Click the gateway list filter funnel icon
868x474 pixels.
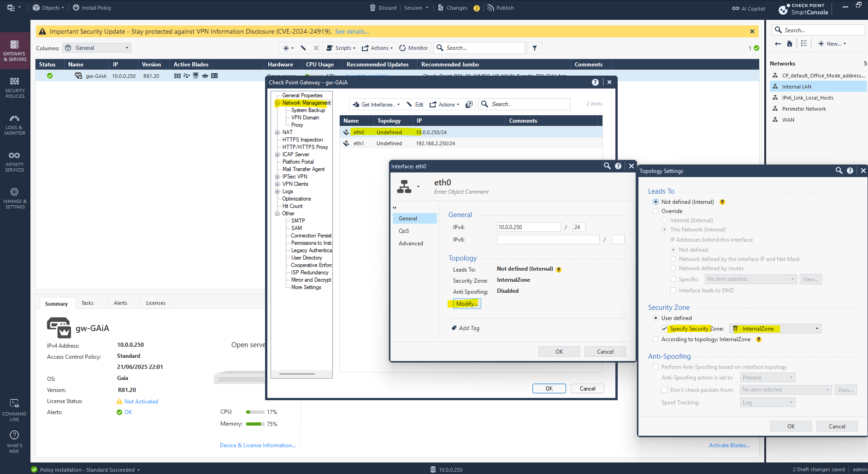click(535, 48)
